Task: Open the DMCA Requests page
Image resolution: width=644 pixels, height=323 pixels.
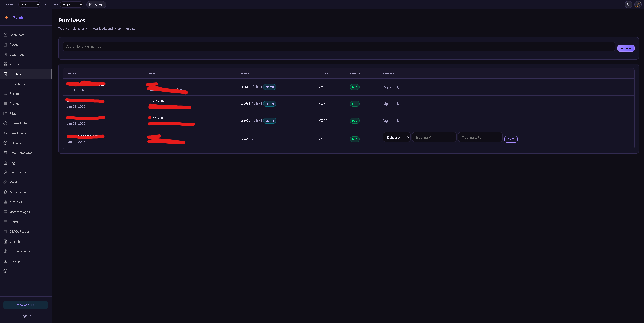Action: (x=21, y=232)
